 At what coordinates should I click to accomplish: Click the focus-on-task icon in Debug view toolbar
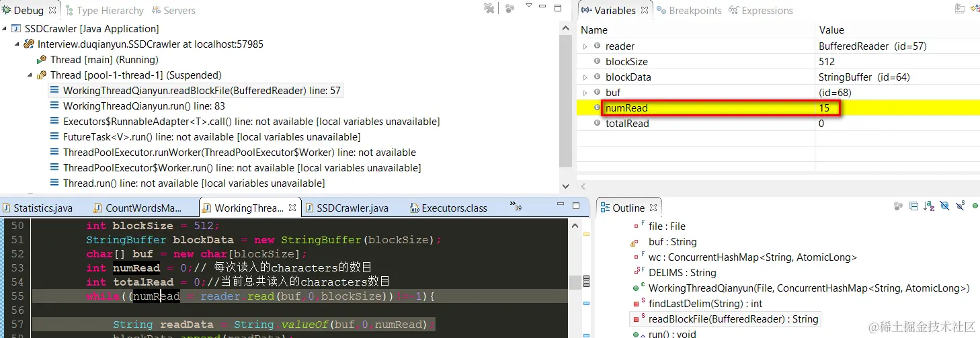510,9
